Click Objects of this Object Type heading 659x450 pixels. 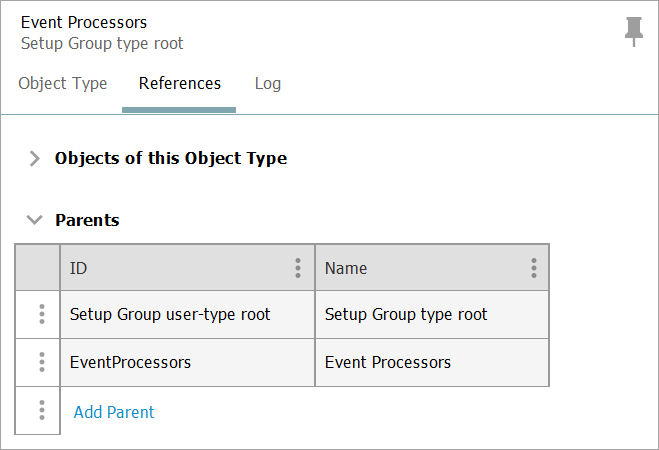[171, 158]
